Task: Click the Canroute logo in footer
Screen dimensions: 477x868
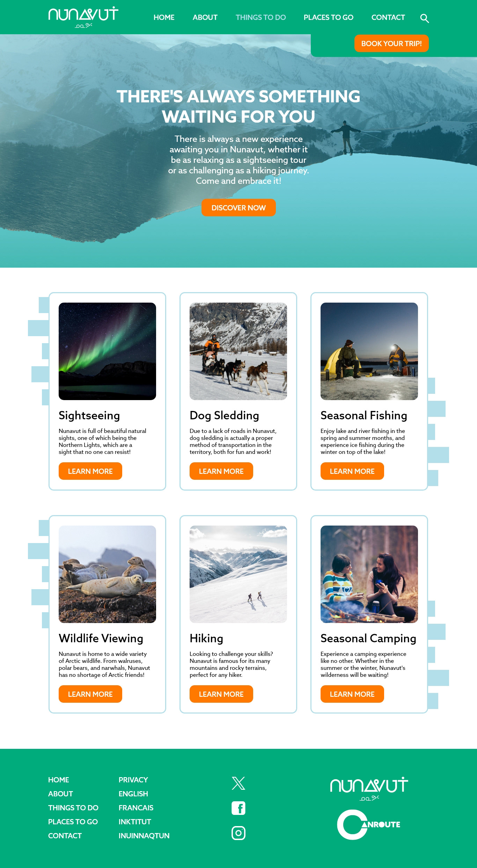Action: tap(369, 824)
